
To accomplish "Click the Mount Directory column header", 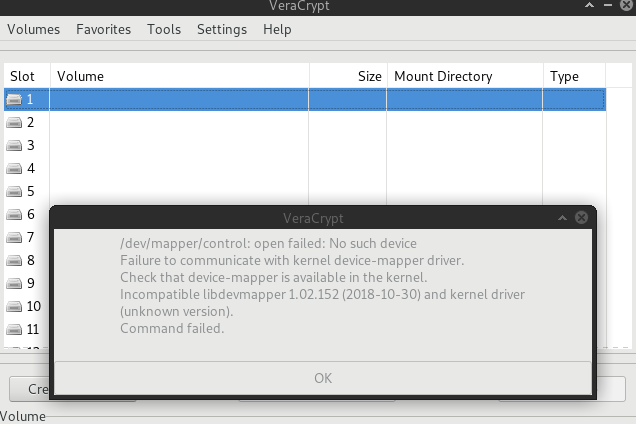I will (x=465, y=76).
